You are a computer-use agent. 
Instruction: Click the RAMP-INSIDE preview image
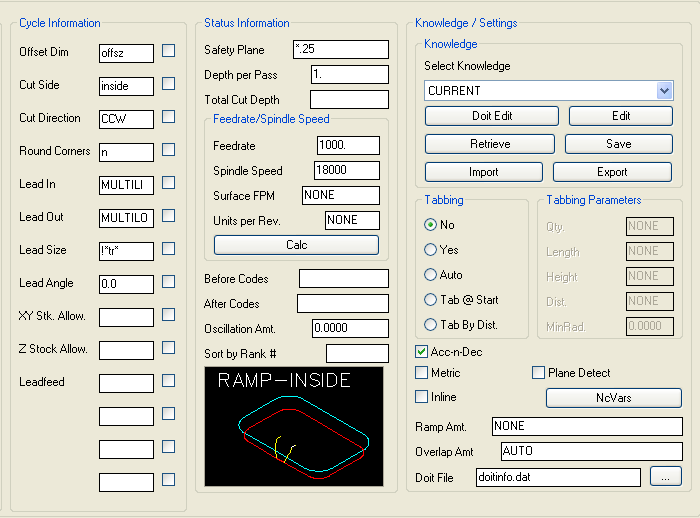[294, 426]
